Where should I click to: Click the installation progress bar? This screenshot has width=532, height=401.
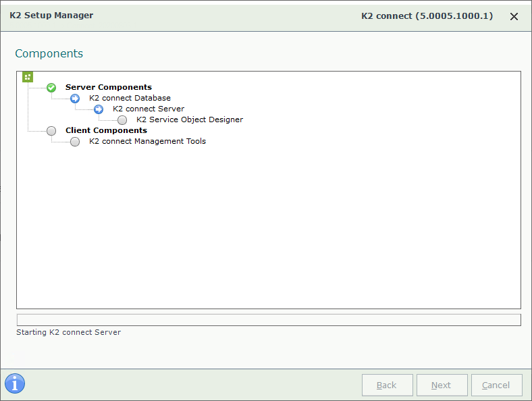(x=269, y=320)
